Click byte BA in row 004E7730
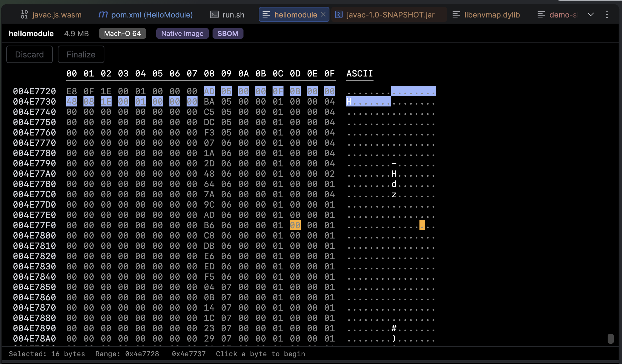This screenshot has width=622, height=364. point(209,101)
